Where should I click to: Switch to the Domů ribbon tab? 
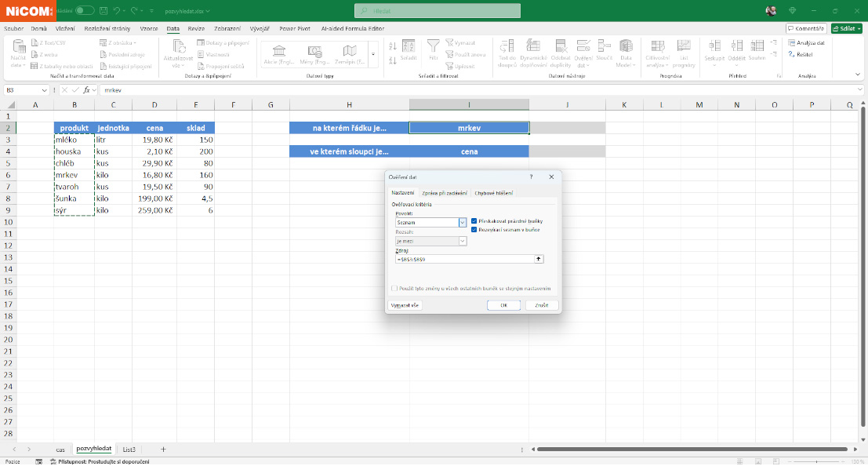38,28
